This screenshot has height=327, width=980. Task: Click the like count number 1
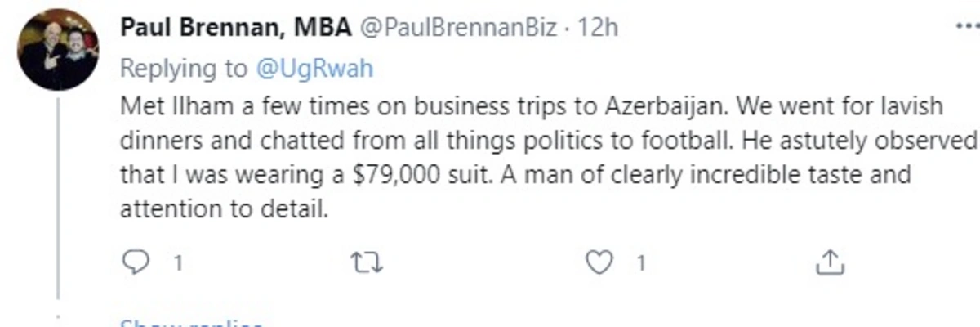(642, 263)
